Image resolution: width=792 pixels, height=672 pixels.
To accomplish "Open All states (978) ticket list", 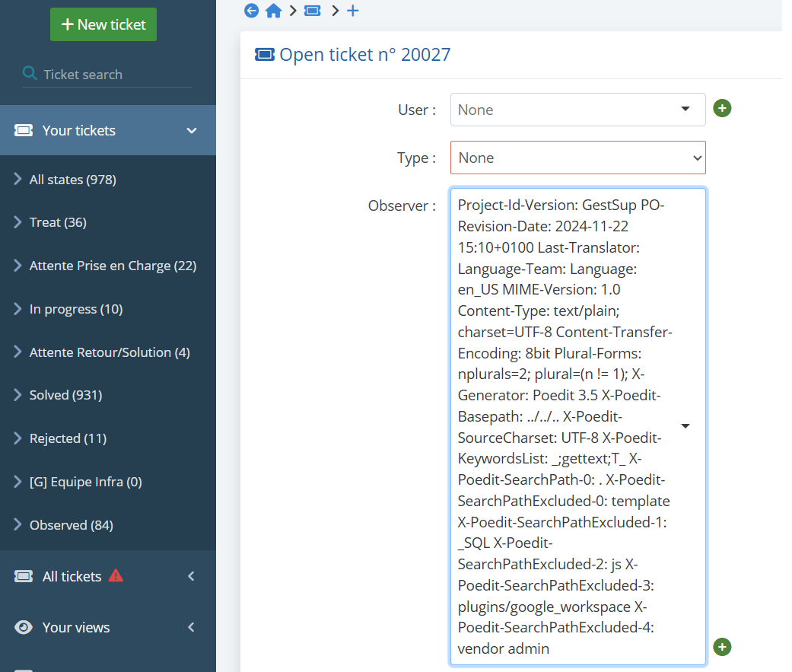I will click(x=72, y=180).
